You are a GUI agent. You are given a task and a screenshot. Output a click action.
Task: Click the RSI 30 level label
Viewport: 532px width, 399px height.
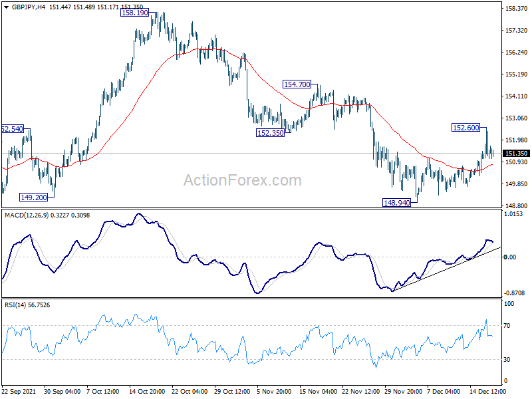pyautogui.click(x=507, y=359)
